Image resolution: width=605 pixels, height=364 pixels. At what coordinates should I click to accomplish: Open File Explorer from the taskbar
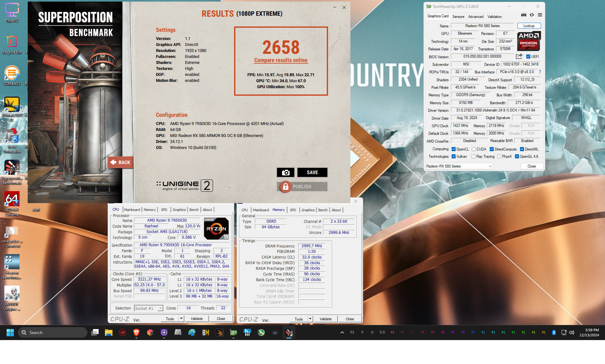click(x=109, y=333)
